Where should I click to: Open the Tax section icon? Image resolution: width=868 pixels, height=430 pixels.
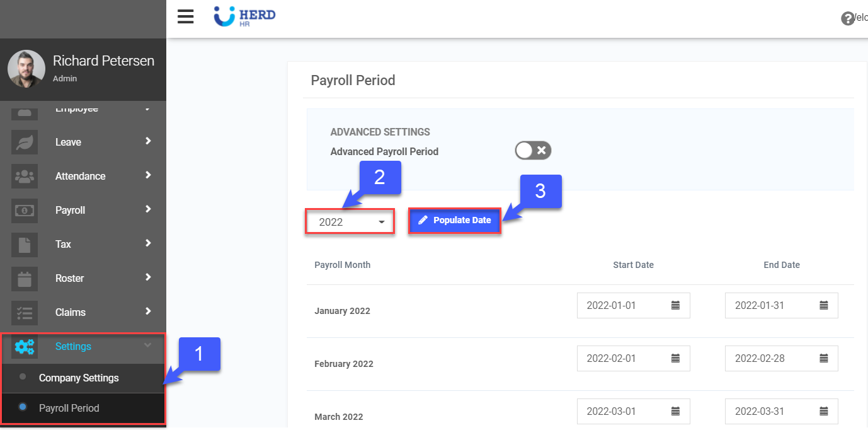[x=25, y=244]
